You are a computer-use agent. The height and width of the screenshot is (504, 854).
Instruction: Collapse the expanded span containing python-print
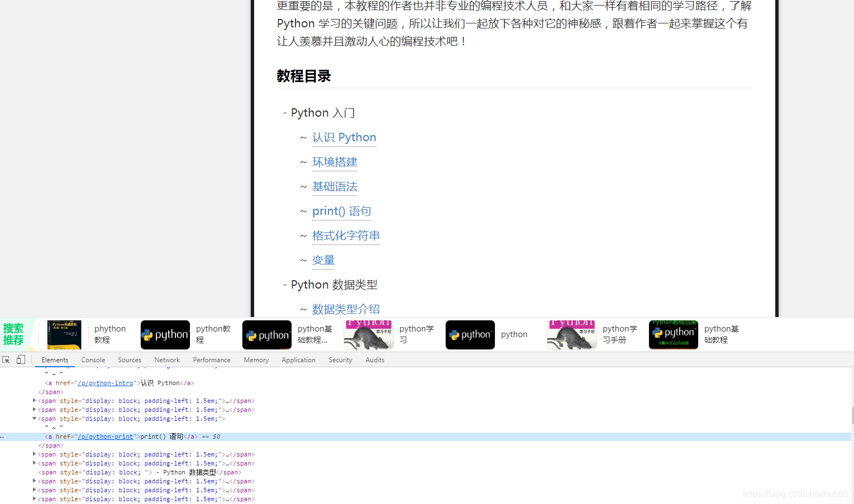[x=35, y=419]
